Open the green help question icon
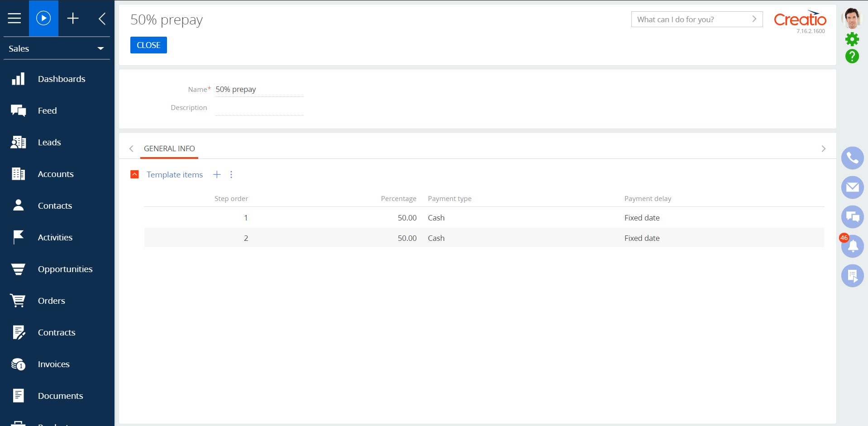This screenshot has width=868, height=426. click(852, 56)
